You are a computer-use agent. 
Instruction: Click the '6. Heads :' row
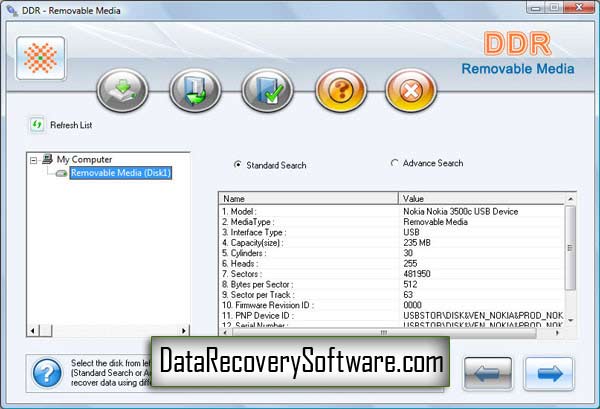pyautogui.click(x=391, y=264)
